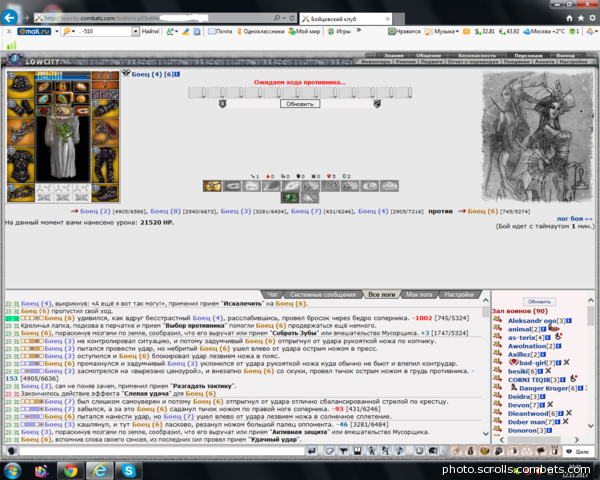This screenshot has height=480, width=600.
Task: Open Skype from the taskbar
Action: (129, 470)
